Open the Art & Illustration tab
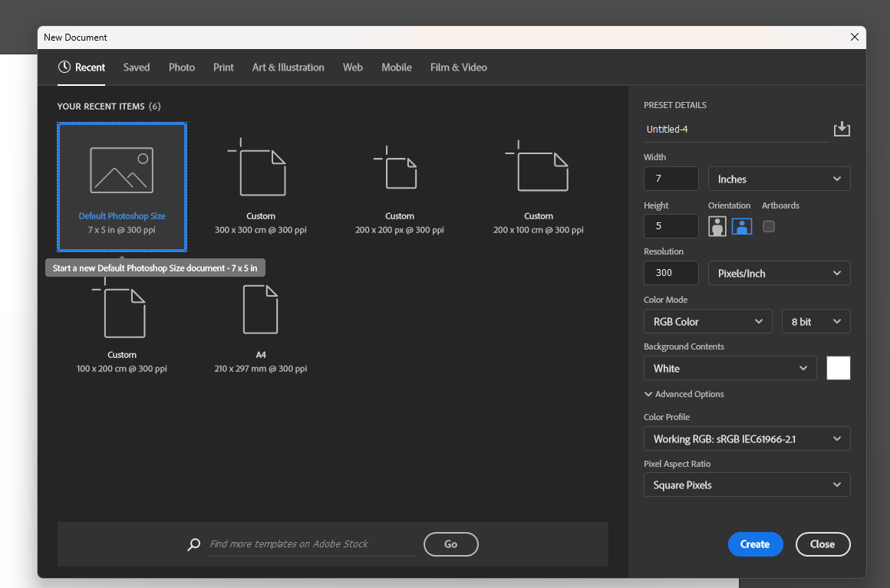The width and height of the screenshot is (890, 588). tap(288, 67)
